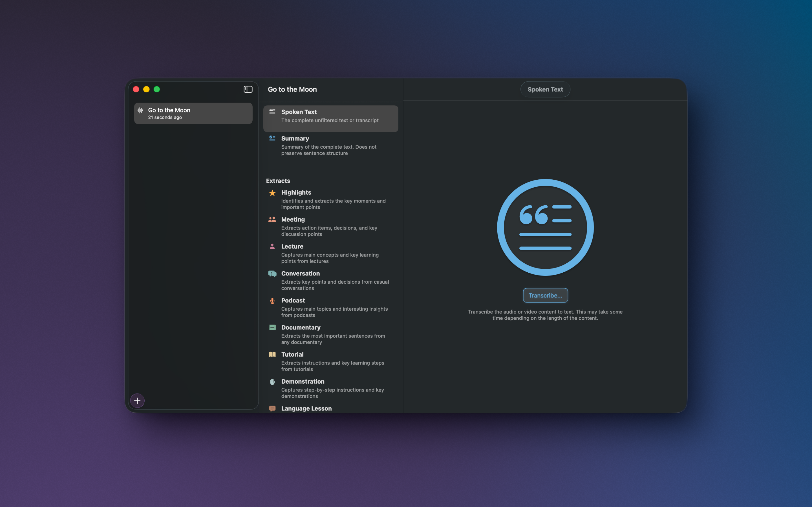Select the Go to the Moon recording
812x507 pixels.
click(x=193, y=113)
